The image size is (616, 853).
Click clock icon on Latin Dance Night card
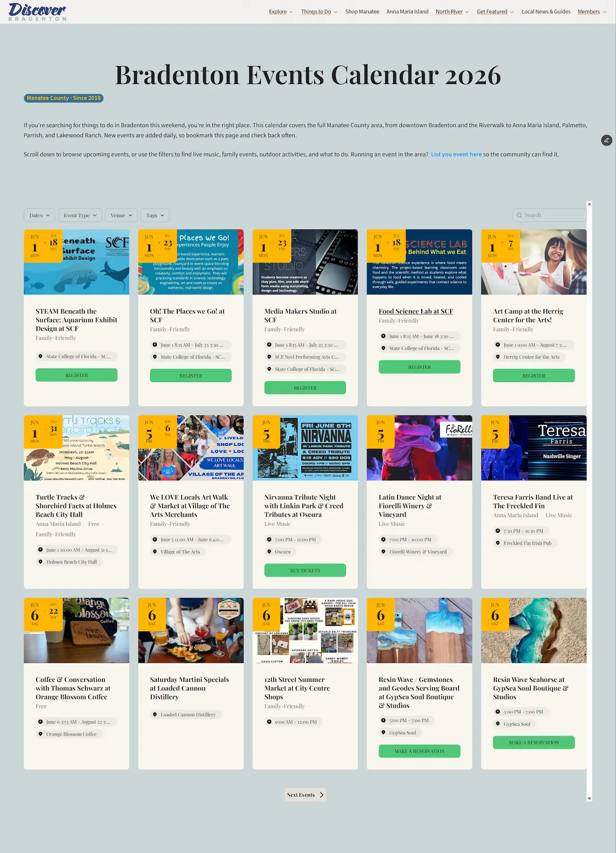click(383, 540)
